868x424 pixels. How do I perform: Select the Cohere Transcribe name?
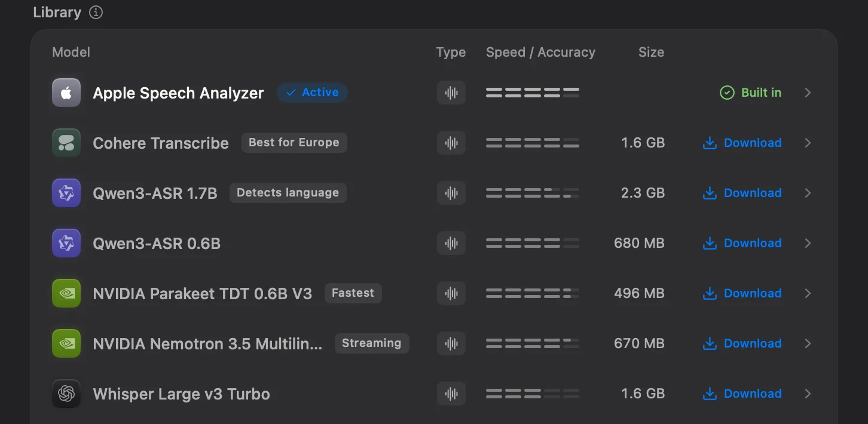pyautogui.click(x=161, y=143)
